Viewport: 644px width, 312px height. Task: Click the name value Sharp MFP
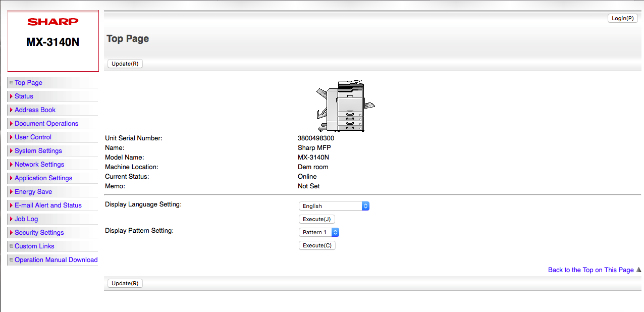tap(314, 147)
